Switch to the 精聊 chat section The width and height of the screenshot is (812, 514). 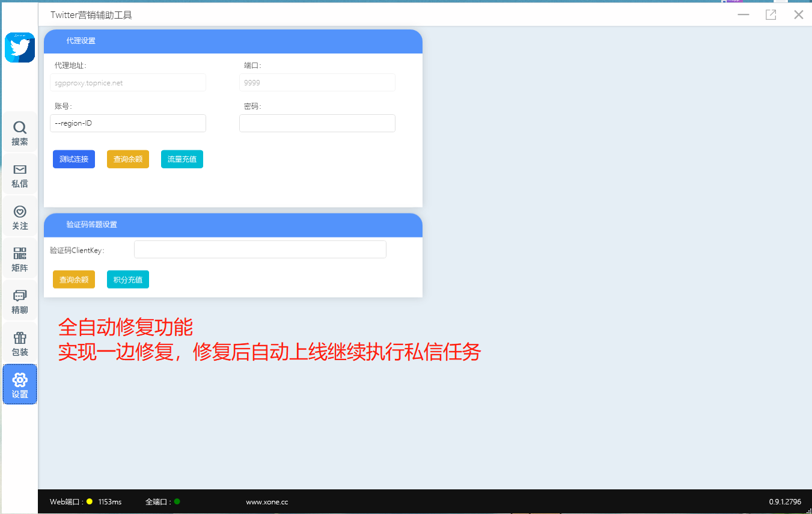20,301
